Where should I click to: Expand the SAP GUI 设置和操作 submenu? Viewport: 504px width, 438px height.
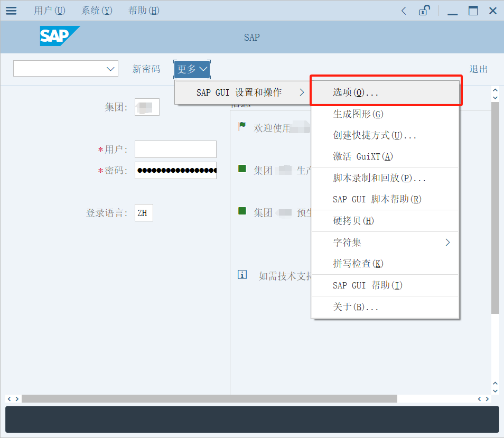click(x=243, y=92)
